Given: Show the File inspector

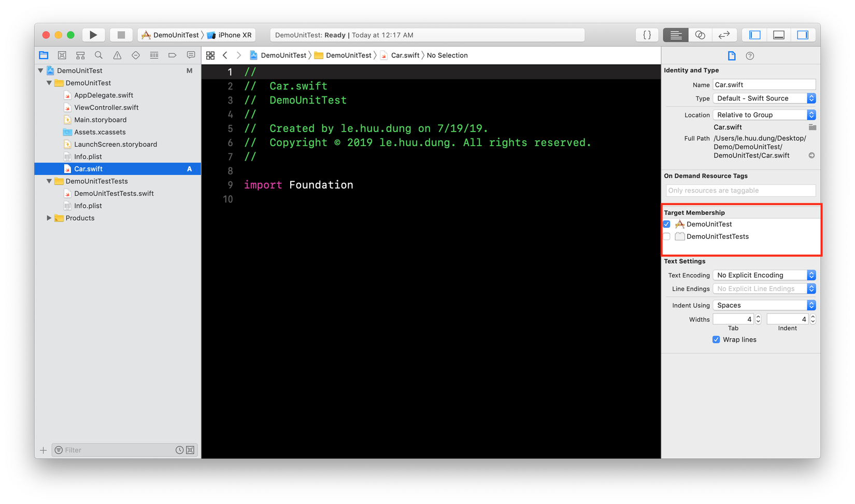Looking at the screenshot, I should point(732,56).
